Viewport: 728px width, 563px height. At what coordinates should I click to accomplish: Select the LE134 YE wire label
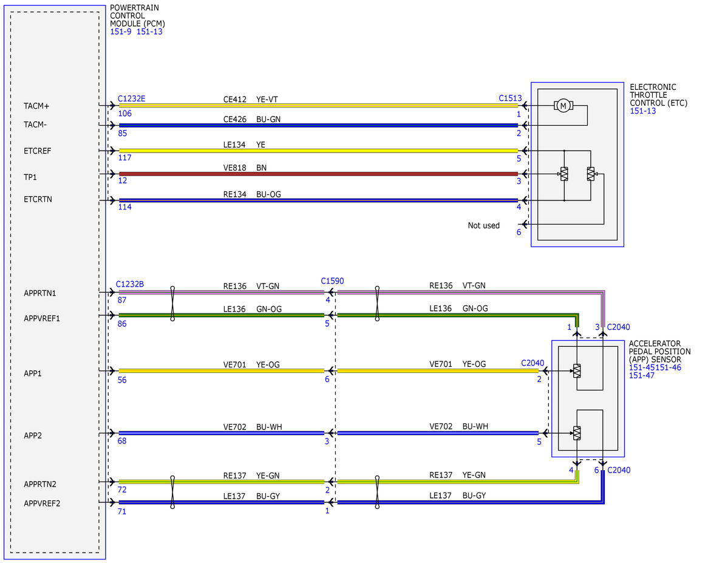[x=244, y=145]
